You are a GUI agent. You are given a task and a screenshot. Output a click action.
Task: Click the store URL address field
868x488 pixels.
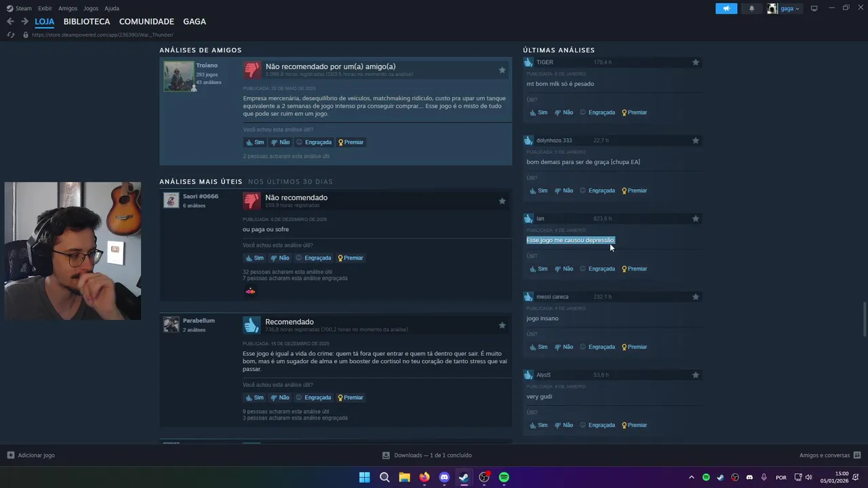point(102,35)
